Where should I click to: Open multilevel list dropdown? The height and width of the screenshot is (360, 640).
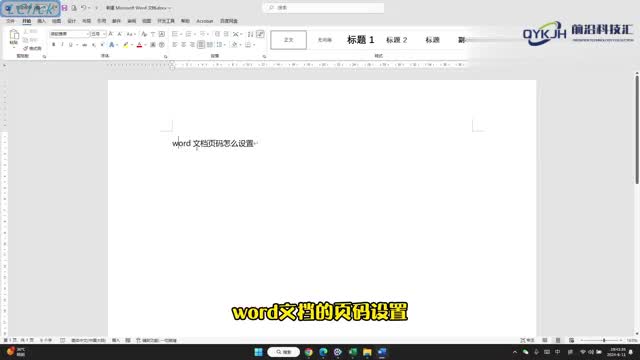(x=209, y=34)
